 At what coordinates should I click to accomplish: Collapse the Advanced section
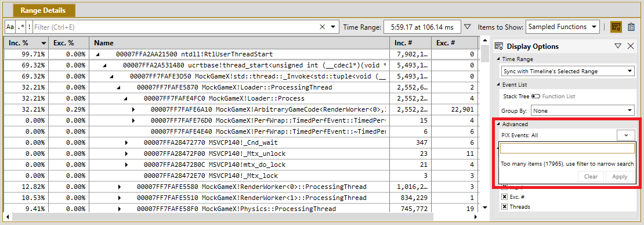point(498,124)
